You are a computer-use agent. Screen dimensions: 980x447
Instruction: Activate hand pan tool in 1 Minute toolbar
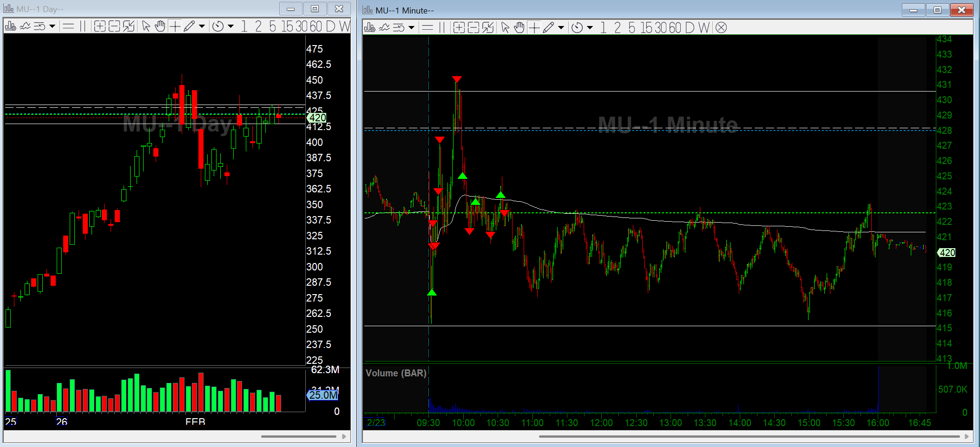coord(519,27)
